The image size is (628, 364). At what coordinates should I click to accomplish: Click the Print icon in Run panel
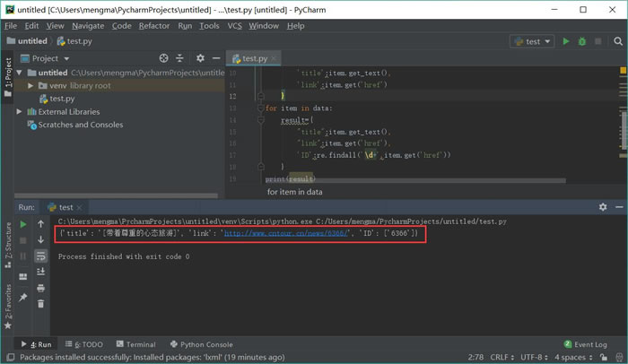40,287
